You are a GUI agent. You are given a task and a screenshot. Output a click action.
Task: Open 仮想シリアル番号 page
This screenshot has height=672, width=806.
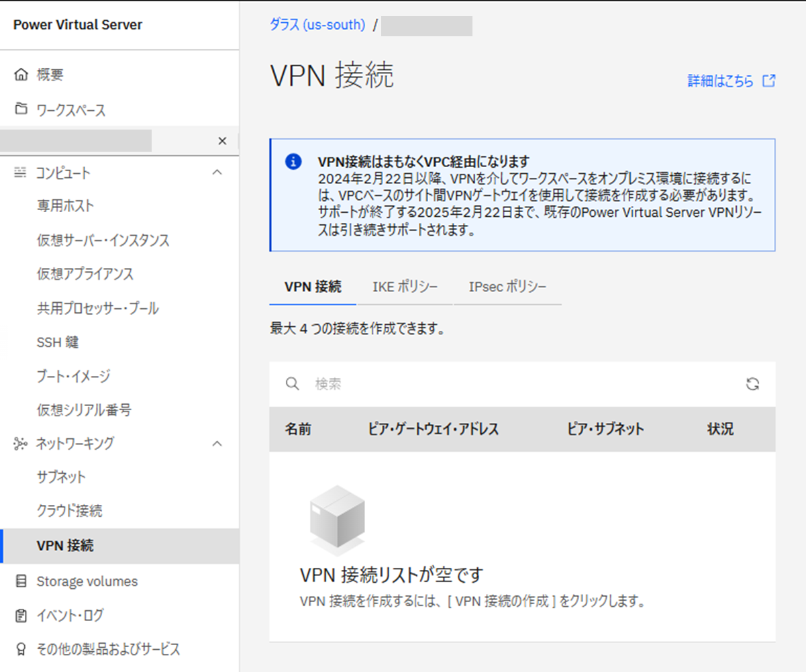point(84,410)
